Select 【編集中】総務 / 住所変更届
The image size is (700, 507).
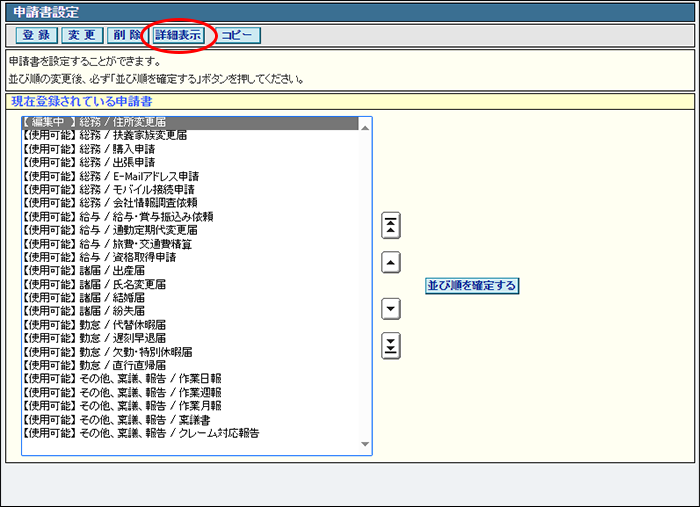tap(190, 122)
